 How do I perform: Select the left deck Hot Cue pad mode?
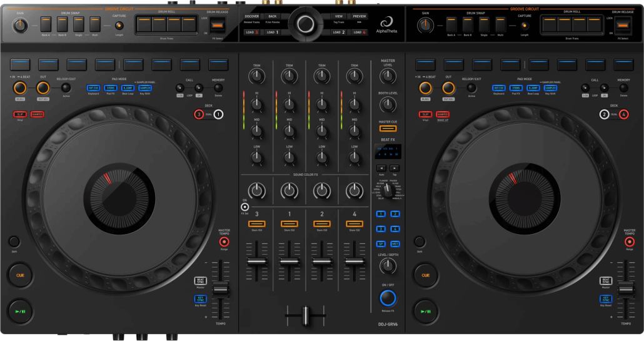point(94,88)
